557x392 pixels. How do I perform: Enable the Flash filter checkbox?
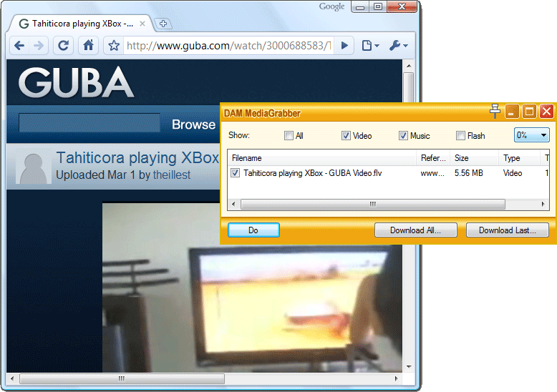pos(460,136)
